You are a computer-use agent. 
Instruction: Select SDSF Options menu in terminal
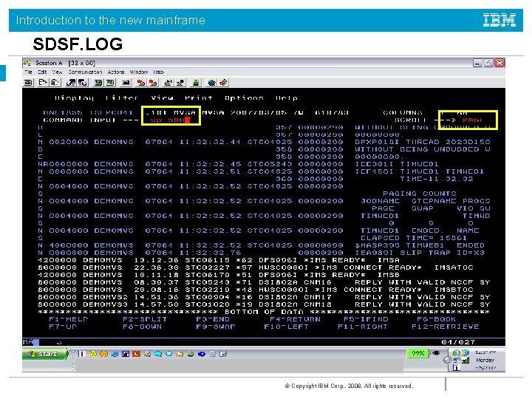tap(244, 98)
